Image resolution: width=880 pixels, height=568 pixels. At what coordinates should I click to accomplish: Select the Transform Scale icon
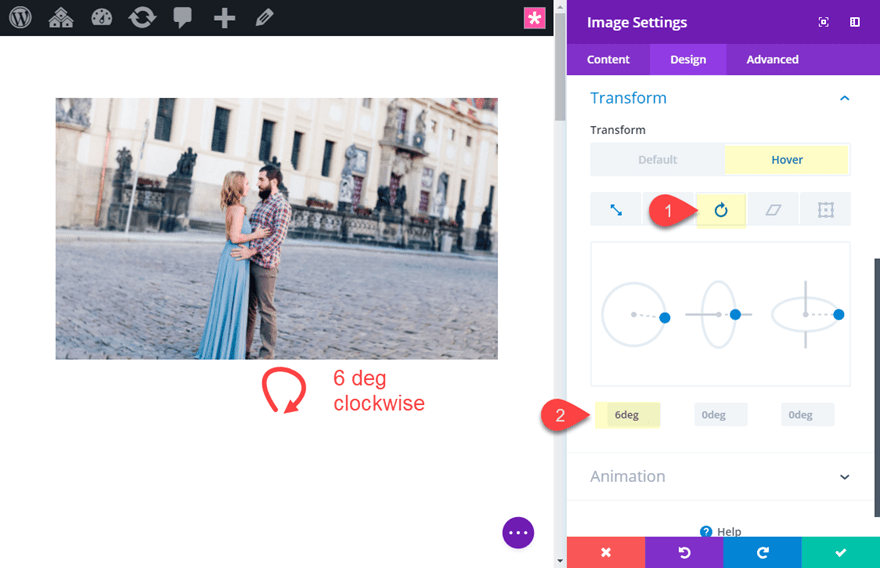(616, 210)
